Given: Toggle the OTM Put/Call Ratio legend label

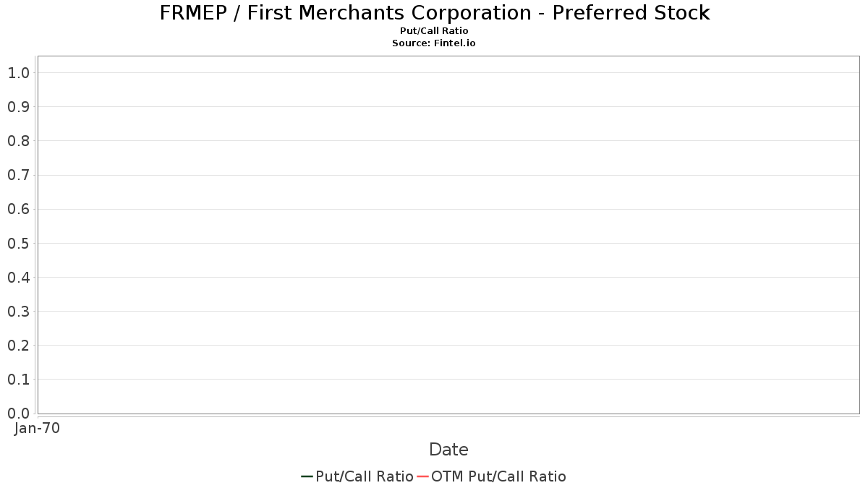Looking at the screenshot, I should pyautogui.click(x=498, y=476).
